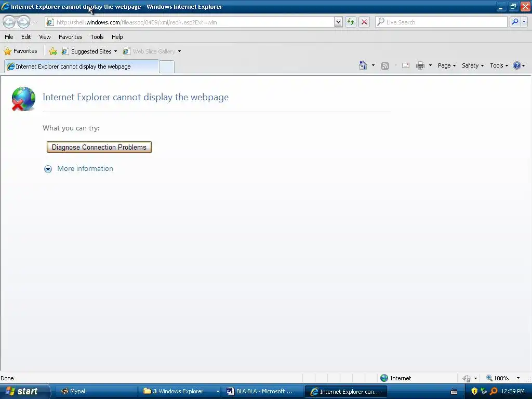Open the Safety command bar menu

coord(473,65)
